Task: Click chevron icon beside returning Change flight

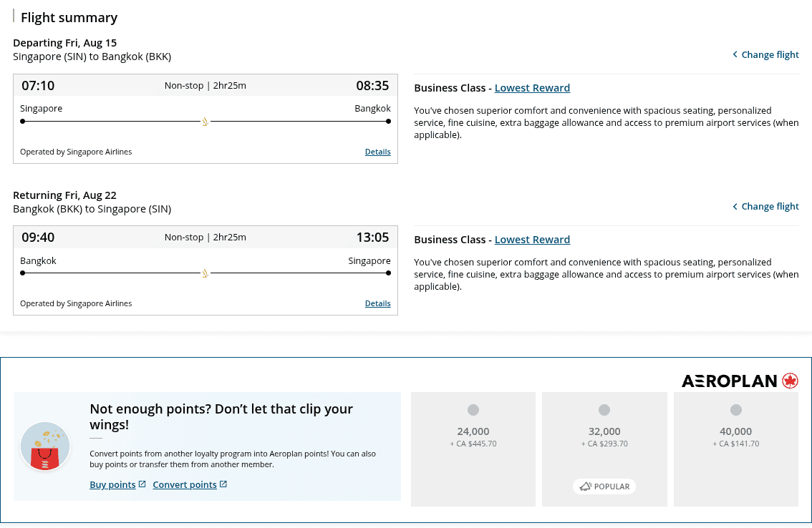Action: (x=735, y=206)
